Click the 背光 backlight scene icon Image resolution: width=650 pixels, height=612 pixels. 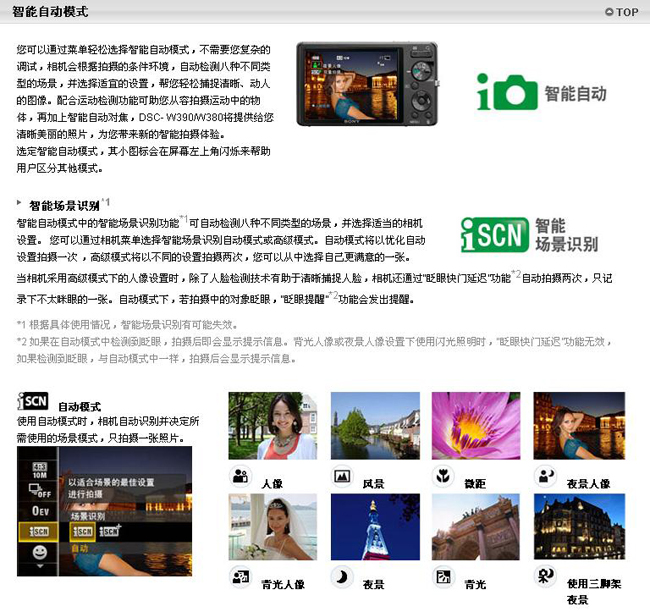(x=442, y=576)
